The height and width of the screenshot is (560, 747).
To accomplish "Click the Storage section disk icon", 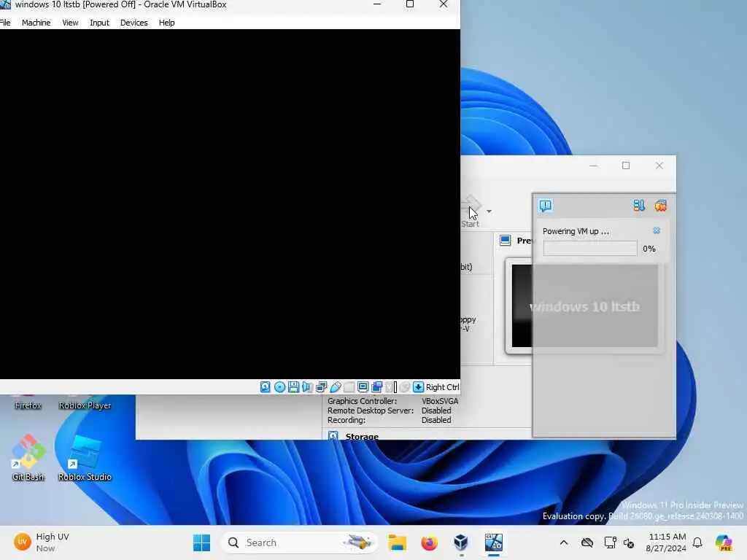I will [x=333, y=436].
